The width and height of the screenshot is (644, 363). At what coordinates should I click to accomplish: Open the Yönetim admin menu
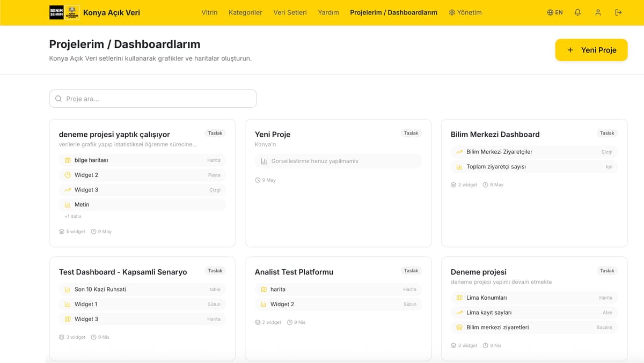coord(465,12)
